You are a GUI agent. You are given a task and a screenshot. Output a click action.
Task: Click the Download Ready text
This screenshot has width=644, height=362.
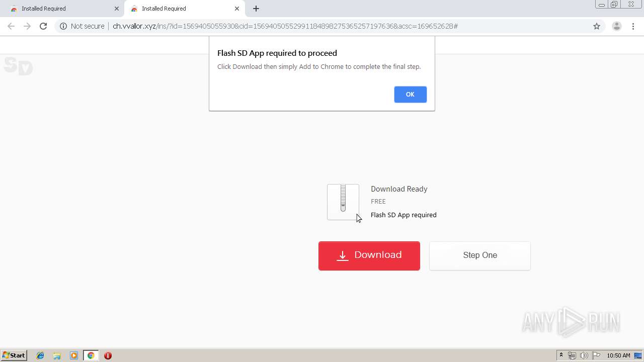coord(399,189)
